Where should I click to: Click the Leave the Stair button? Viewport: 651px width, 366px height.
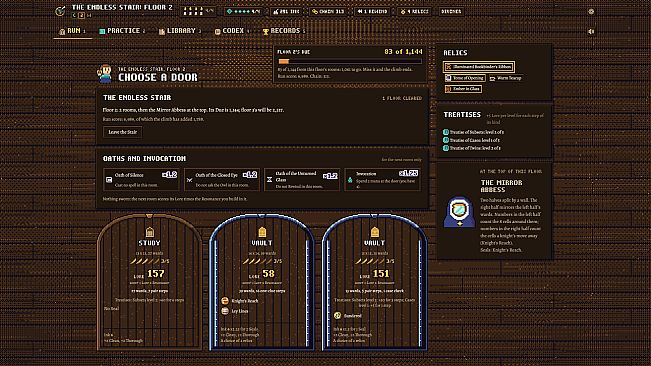click(x=122, y=132)
